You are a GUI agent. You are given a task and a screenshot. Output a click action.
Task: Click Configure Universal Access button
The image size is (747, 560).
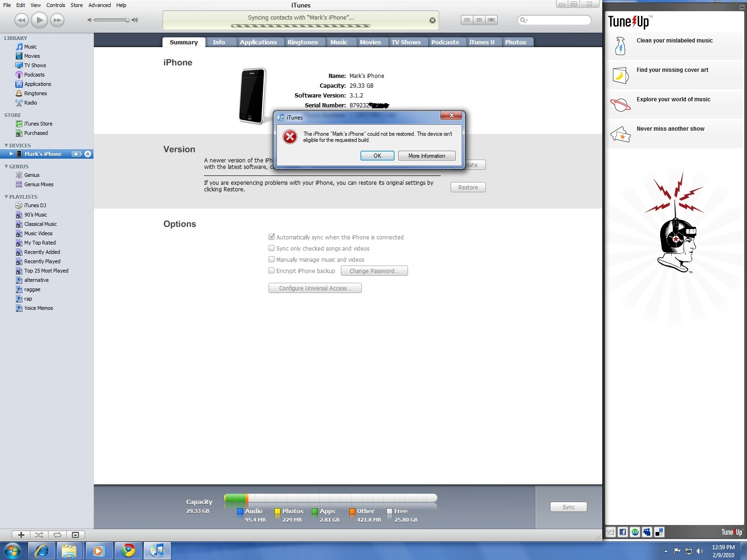[315, 288]
